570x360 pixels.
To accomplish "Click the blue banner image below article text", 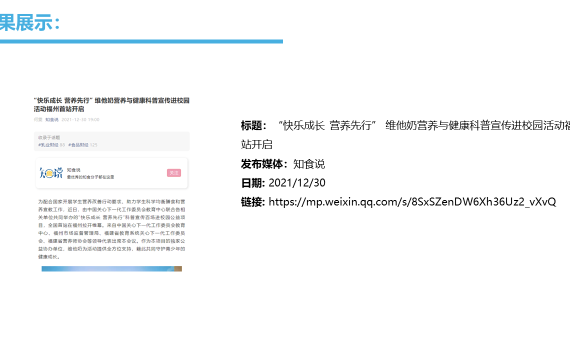I will 112,269.
